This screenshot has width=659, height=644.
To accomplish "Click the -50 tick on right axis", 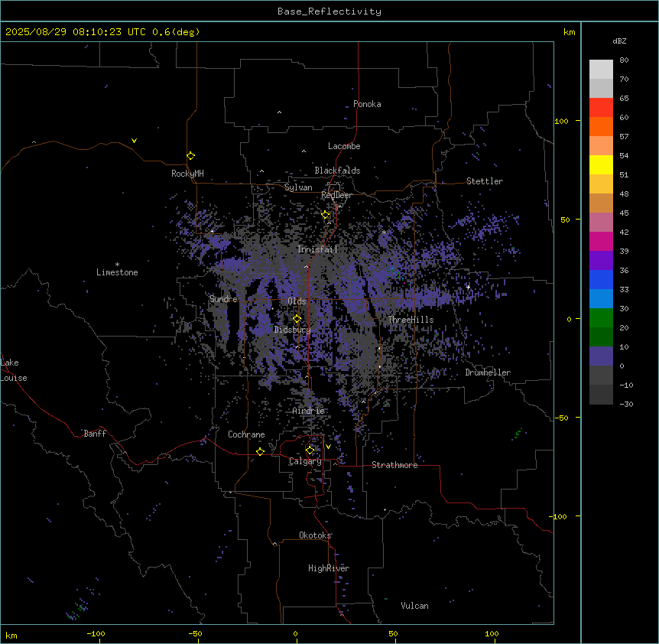I will (x=561, y=418).
